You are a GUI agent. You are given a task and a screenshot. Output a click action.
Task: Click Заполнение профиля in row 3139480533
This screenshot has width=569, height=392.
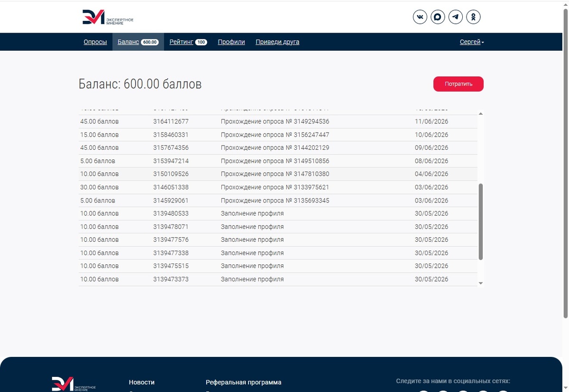click(252, 213)
